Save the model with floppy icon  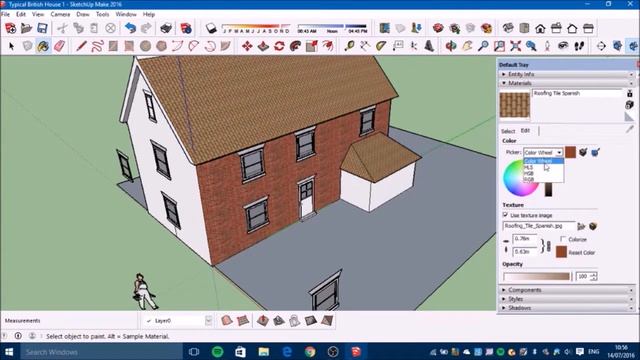coord(42,28)
